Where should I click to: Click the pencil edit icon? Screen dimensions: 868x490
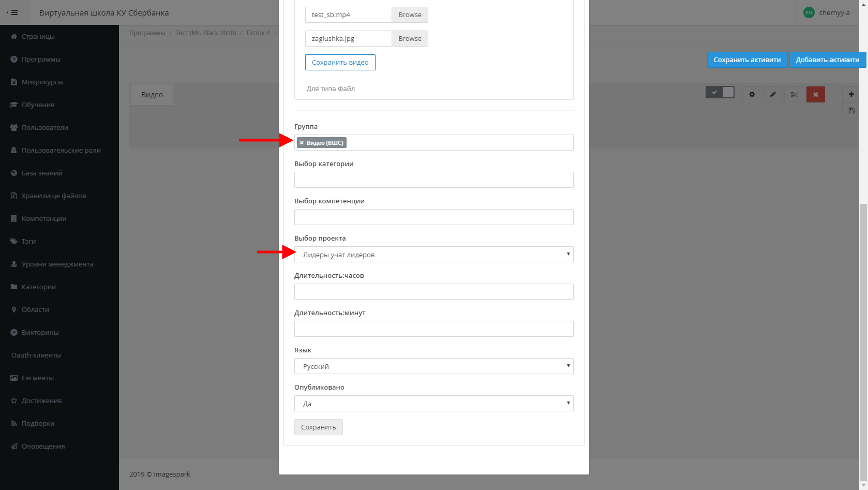[773, 94]
